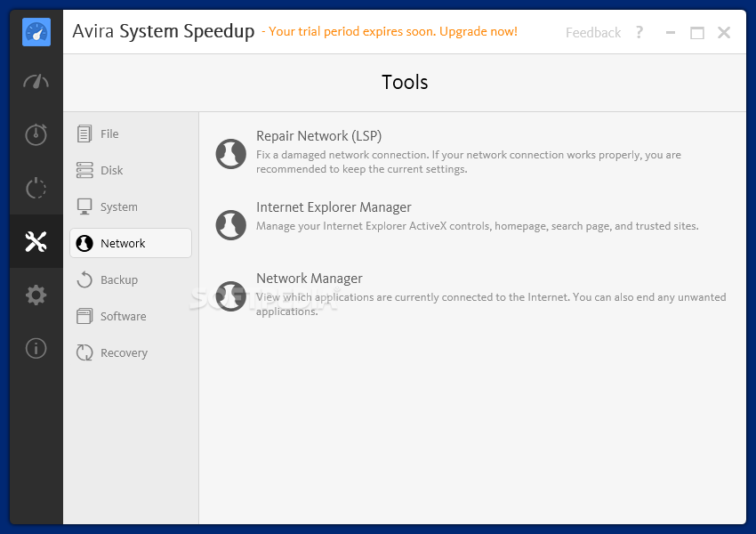756x534 pixels.
Task: Click the globe icon beside Repair Network (LSP)
Action: 231,154
